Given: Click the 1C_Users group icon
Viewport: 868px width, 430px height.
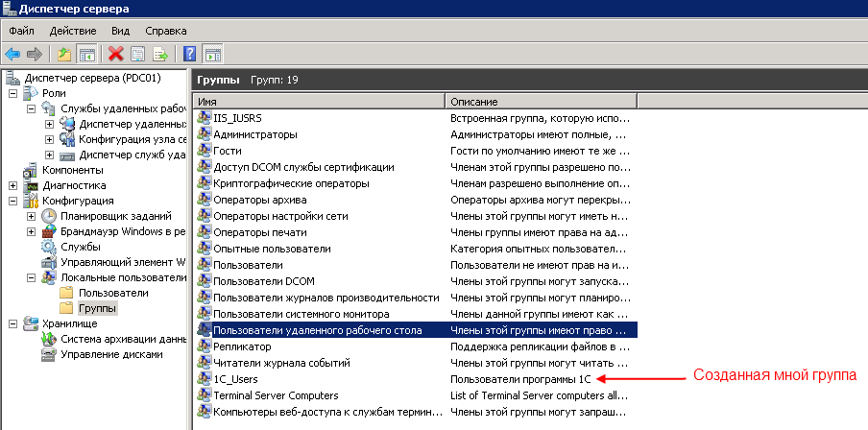Looking at the screenshot, I should coord(204,380).
